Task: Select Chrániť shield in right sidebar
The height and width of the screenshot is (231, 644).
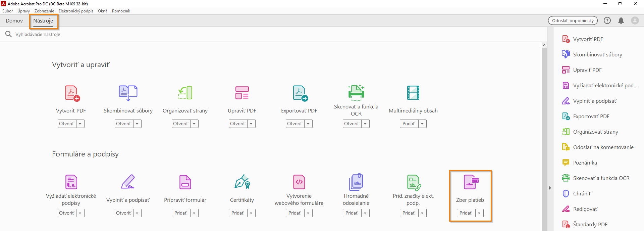Action: coord(566,194)
